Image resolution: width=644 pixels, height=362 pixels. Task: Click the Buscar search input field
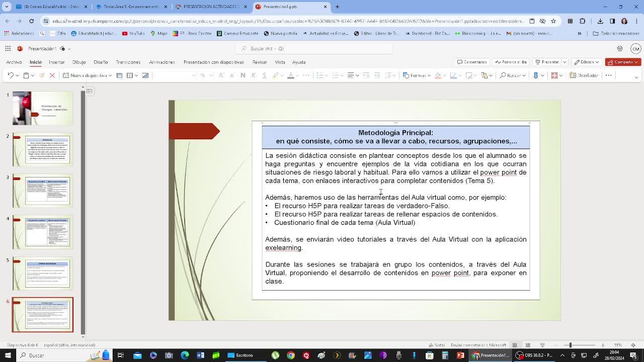[314, 48]
